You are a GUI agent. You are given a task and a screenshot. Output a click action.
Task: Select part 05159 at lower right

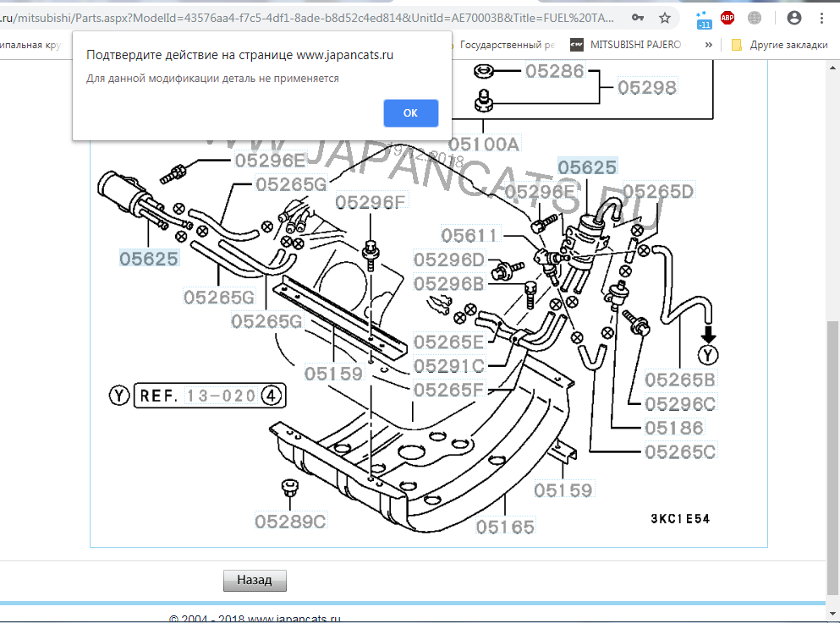(x=563, y=490)
